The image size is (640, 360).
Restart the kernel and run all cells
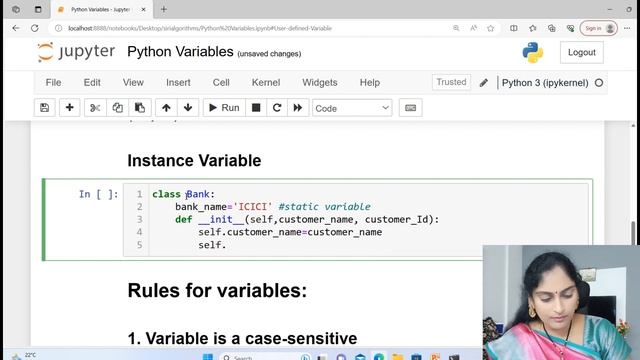click(298, 108)
